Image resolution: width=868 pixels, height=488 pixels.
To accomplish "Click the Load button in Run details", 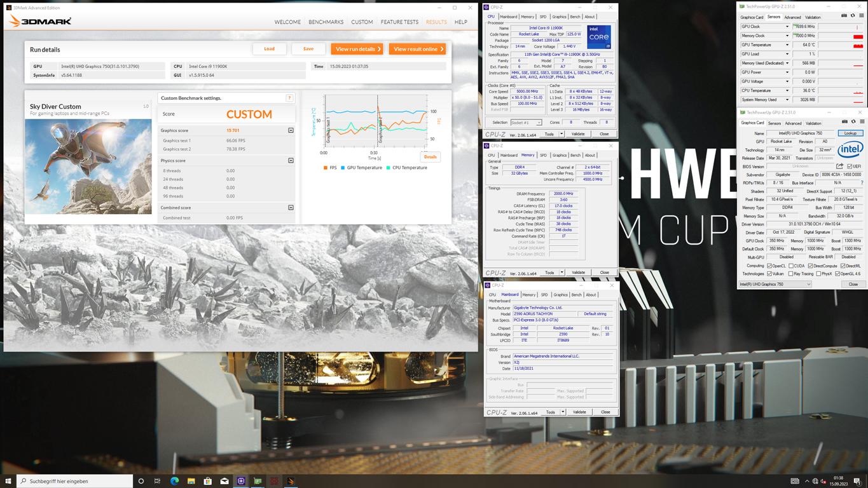I will 270,49.
